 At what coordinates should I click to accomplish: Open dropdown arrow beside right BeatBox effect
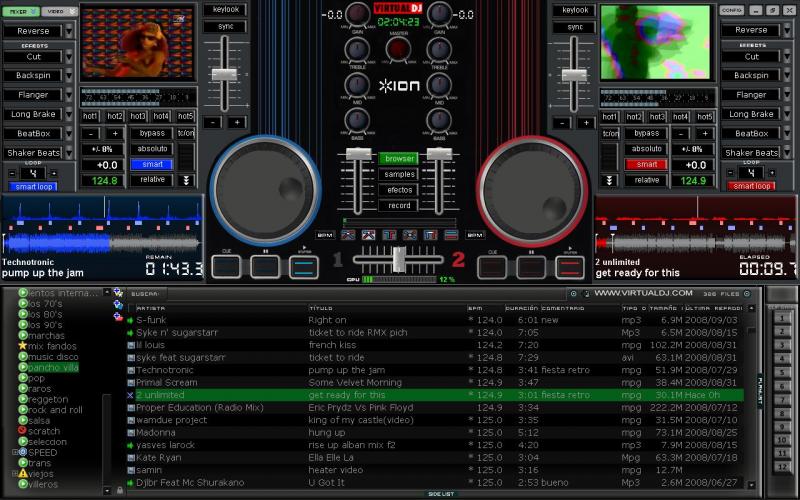[x=788, y=133]
